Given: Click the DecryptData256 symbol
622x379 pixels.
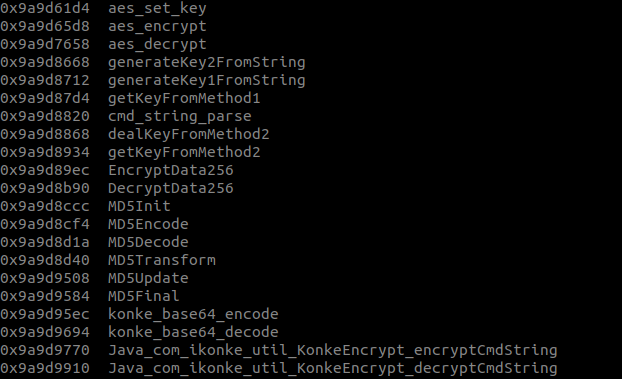Looking at the screenshot, I should pyautogui.click(x=171, y=189).
